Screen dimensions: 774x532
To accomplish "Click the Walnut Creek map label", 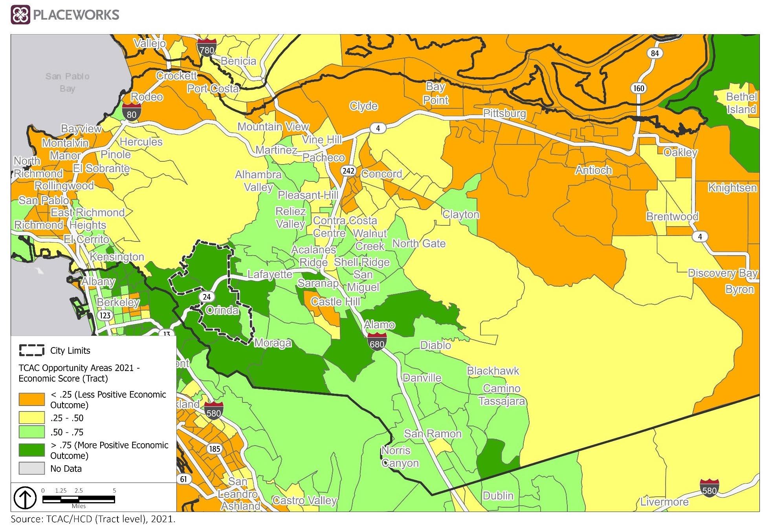I will [x=370, y=240].
